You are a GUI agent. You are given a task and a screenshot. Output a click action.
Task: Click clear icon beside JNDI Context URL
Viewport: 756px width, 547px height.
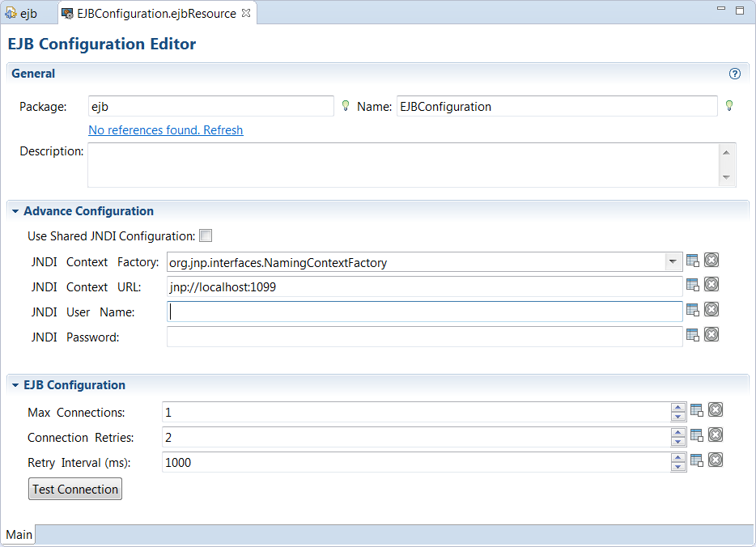711,284
